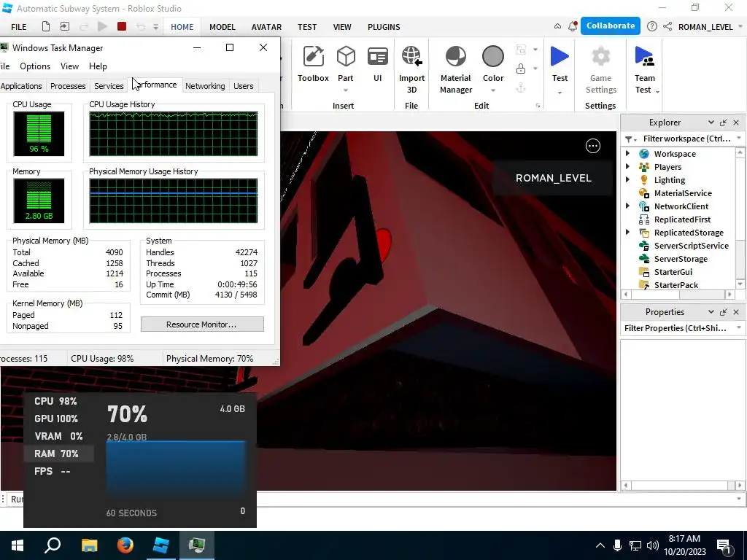Click the group icon above the lock
Viewport: 747px width, 560px height.
(521, 50)
